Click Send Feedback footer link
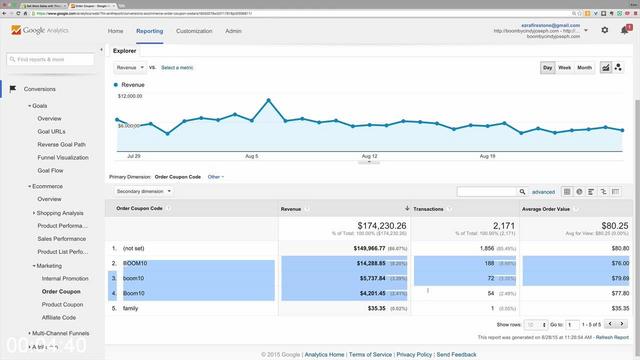This screenshot has width=640, height=360. 456,355
